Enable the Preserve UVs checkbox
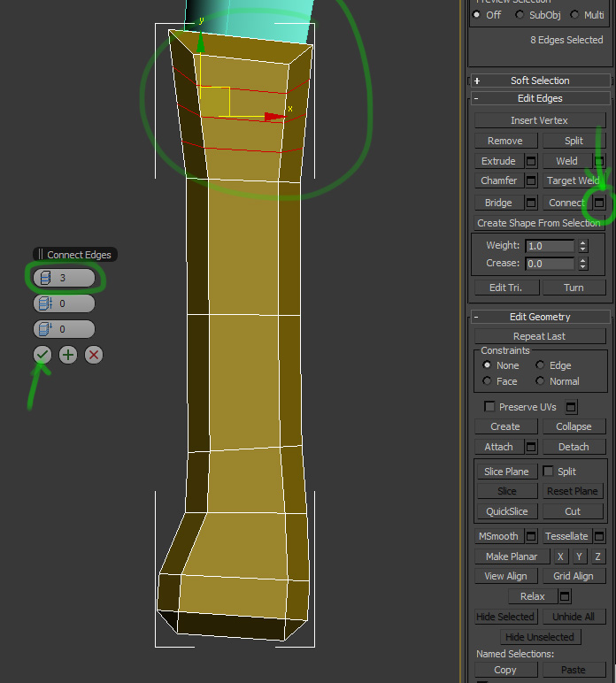This screenshot has width=616, height=683. coord(489,407)
